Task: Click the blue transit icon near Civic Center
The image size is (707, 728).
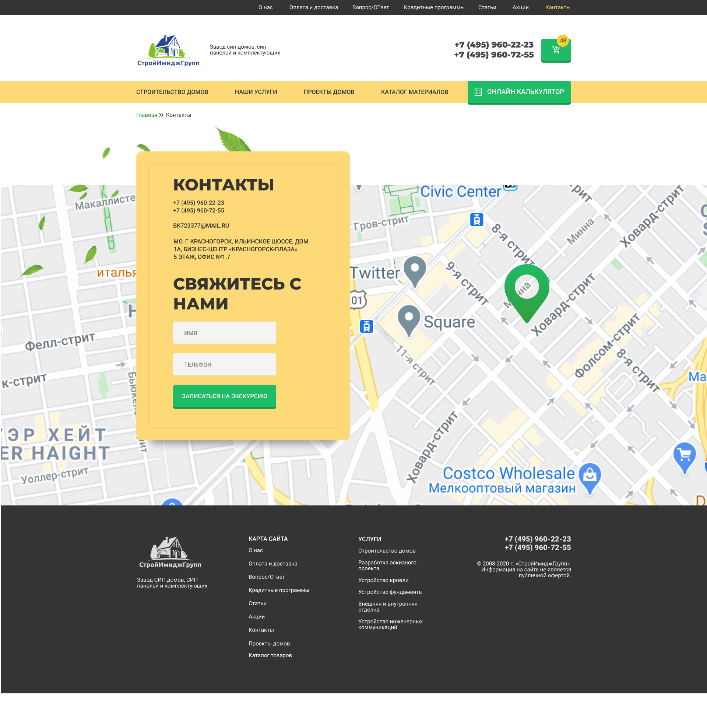Action: (x=476, y=220)
